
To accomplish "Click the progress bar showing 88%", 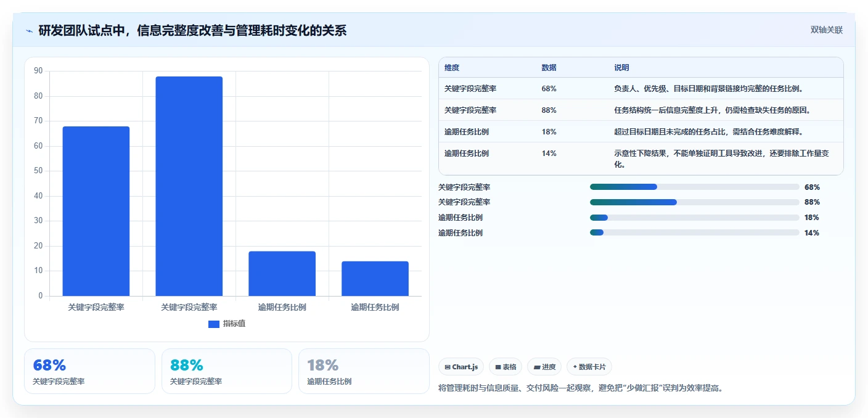I will tap(695, 202).
